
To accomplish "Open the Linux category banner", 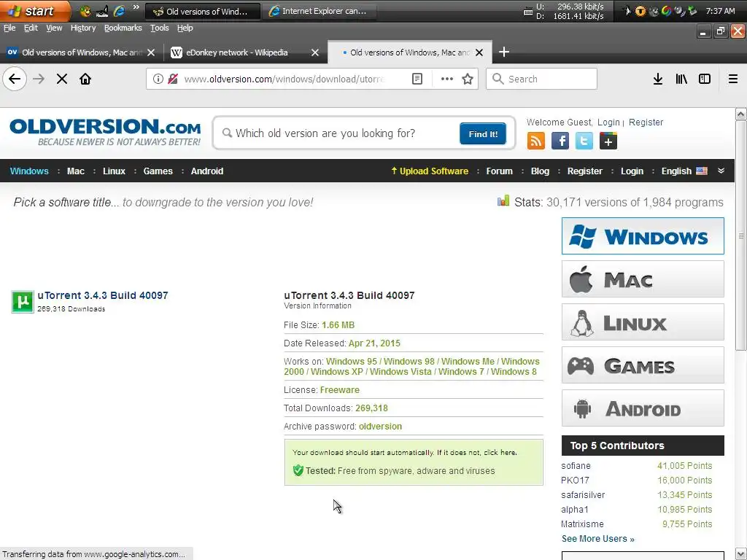I will point(643,322).
